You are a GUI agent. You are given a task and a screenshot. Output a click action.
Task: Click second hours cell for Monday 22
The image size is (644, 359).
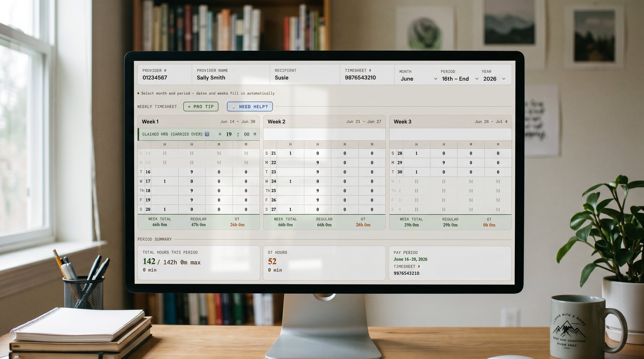318,163
